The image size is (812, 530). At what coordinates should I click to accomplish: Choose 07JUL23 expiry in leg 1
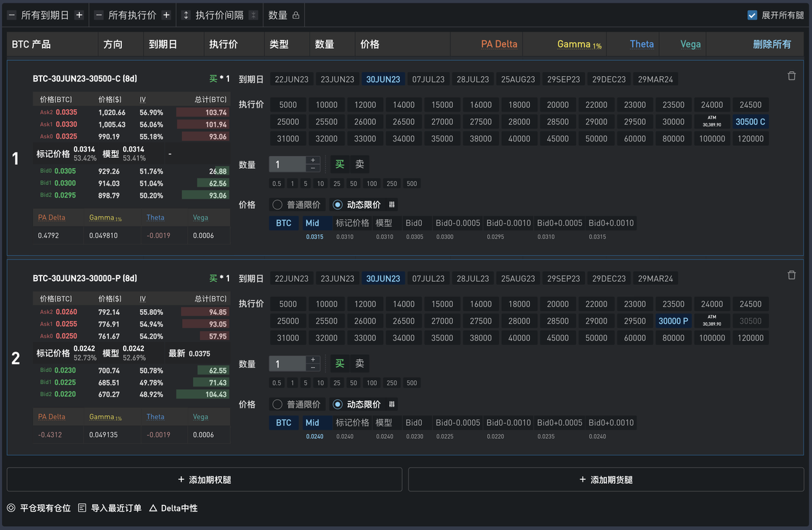(x=428, y=79)
